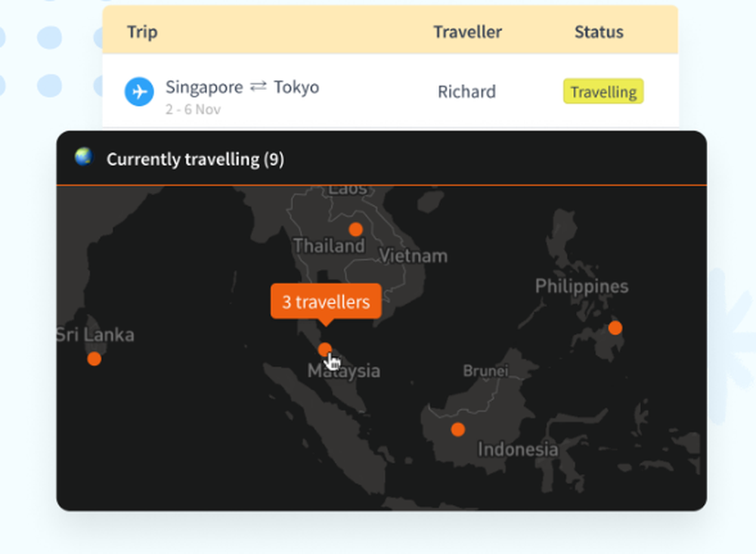Click the Singapore origin text
Viewport: 756px width, 554px height.
click(x=204, y=87)
